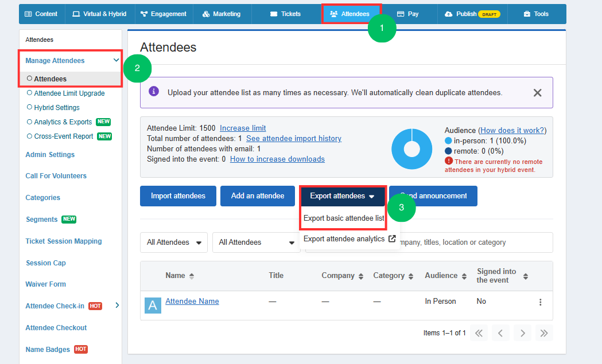Open Ticket Session Mapping

click(x=64, y=241)
